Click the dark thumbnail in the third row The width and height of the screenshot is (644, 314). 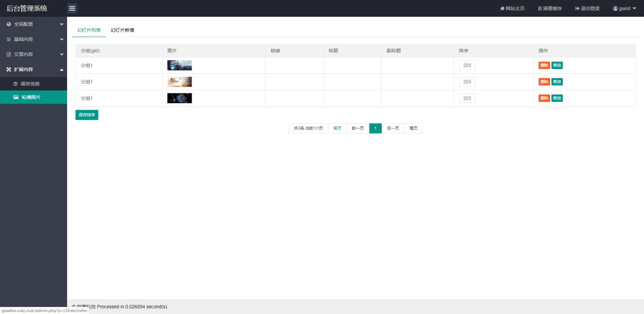tap(179, 98)
